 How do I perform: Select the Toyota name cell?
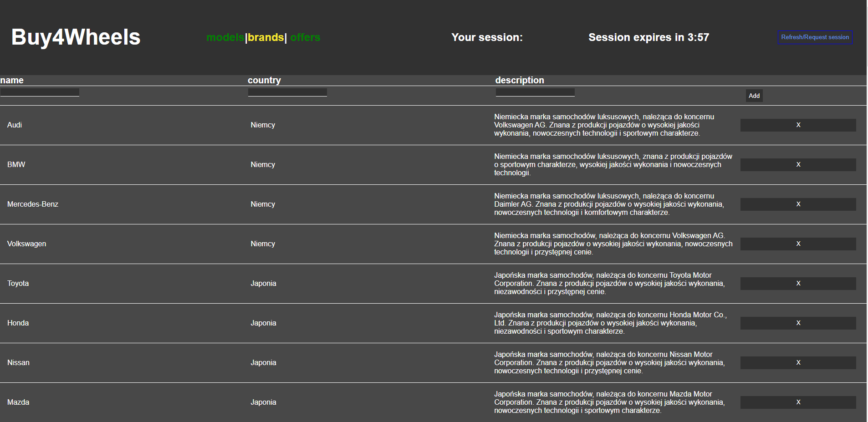pos(18,284)
